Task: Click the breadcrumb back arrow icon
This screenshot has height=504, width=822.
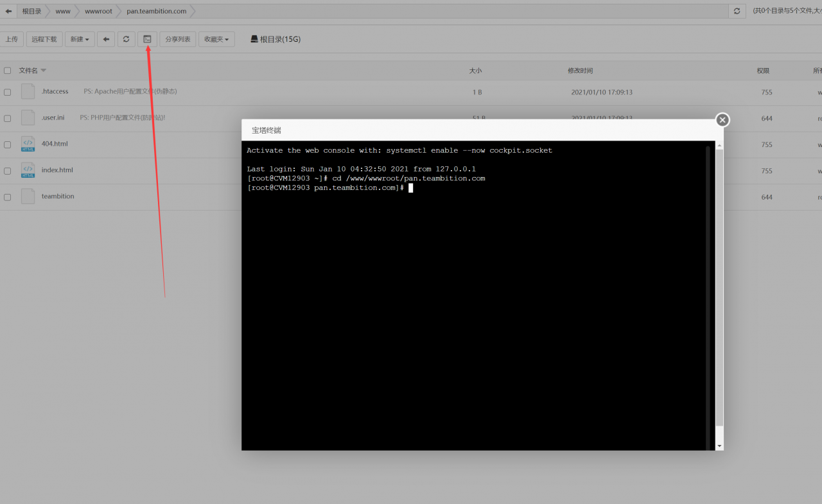Action: [8, 11]
